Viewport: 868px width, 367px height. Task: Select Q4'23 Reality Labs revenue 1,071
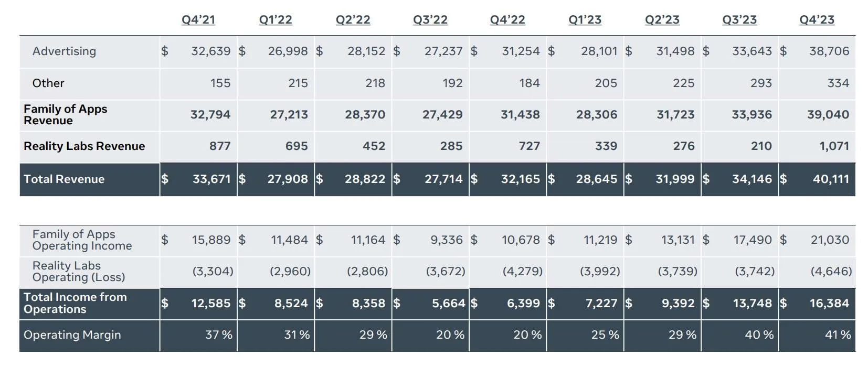[x=834, y=146]
